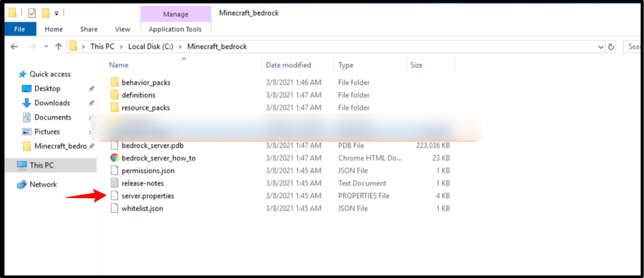Screen dimensions: 644x278
Task: Click the Chrome icon for bedrock_server_how_to
Action: [x=114, y=158]
